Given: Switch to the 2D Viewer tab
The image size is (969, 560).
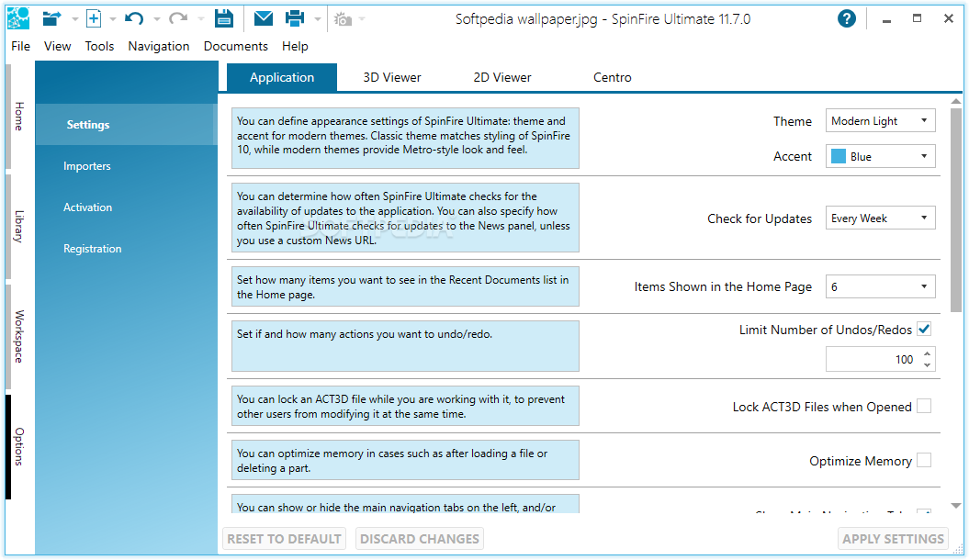Looking at the screenshot, I should click(502, 77).
